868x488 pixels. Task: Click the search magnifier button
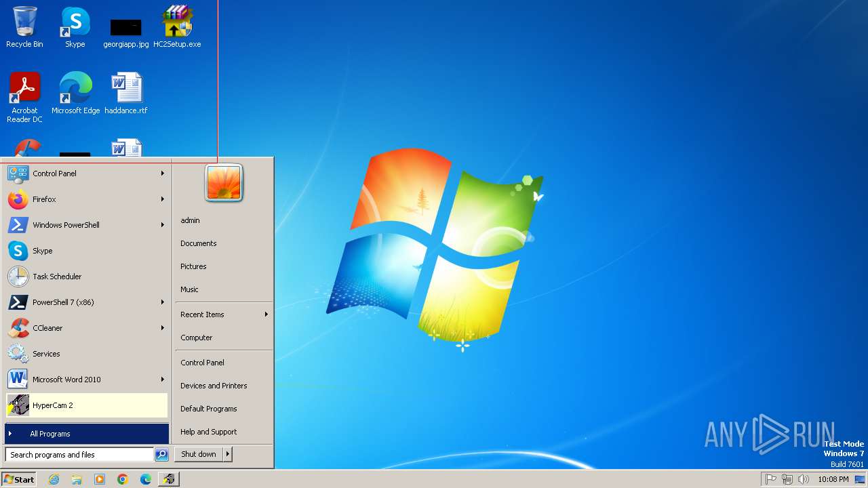(161, 455)
